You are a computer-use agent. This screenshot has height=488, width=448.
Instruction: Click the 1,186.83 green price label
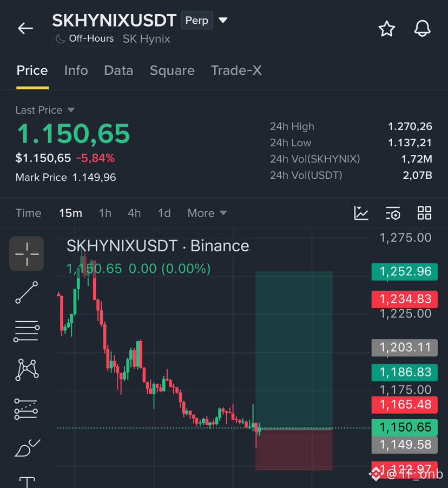(405, 373)
